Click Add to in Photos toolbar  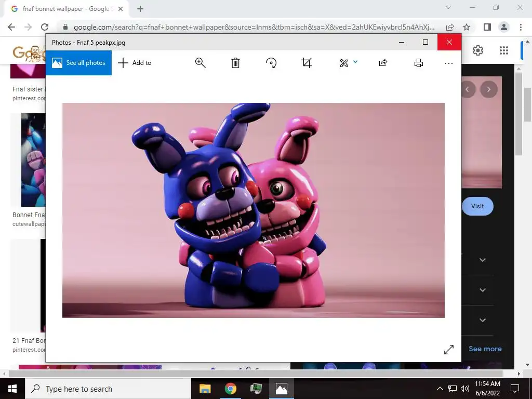pos(135,63)
